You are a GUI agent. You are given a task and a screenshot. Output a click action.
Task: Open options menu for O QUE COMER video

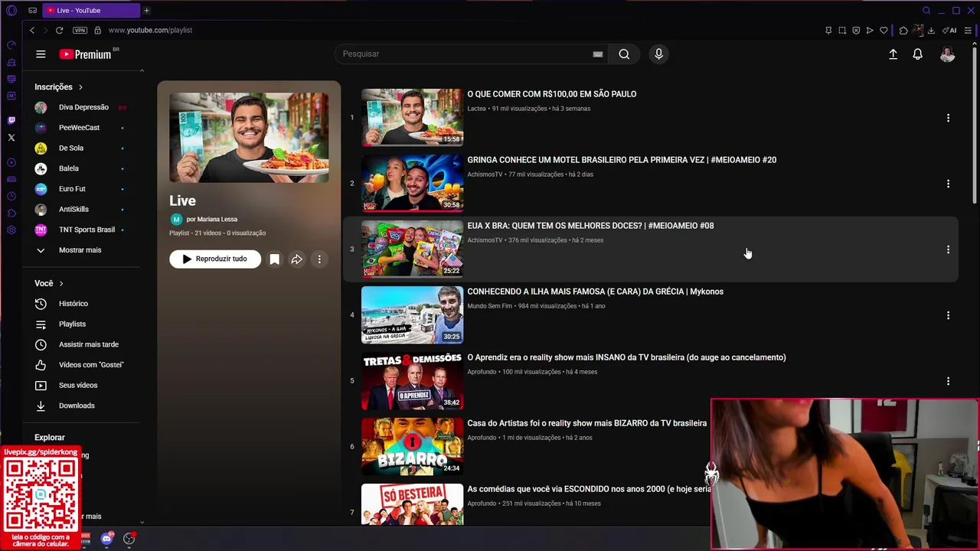pyautogui.click(x=948, y=118)
